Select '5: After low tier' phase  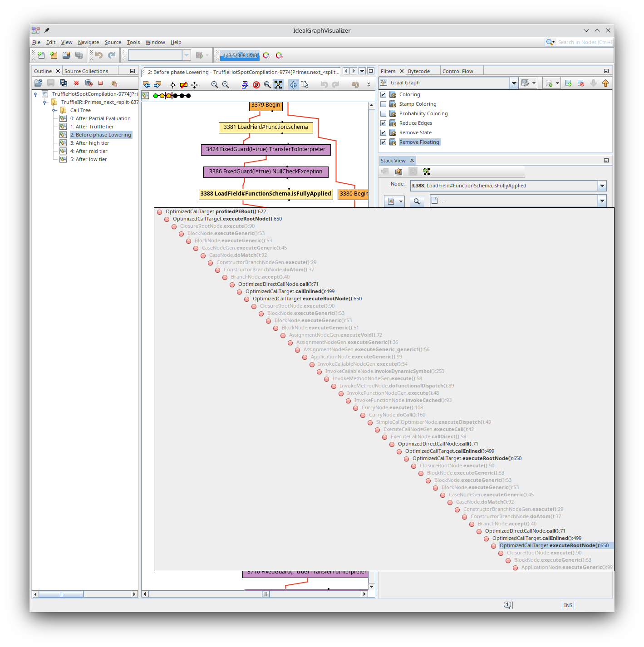tap(88, 159)
